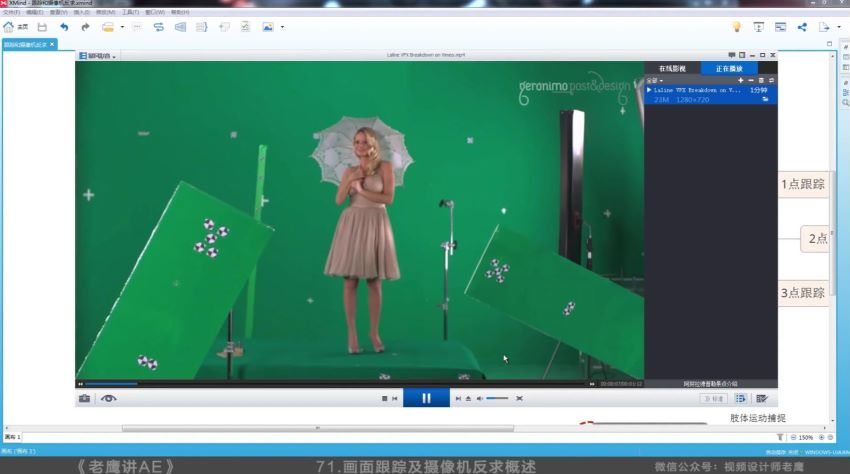Pause the video with the blue button
The height and width of the screenshot is (474, 850).
(x=426, y=398)
